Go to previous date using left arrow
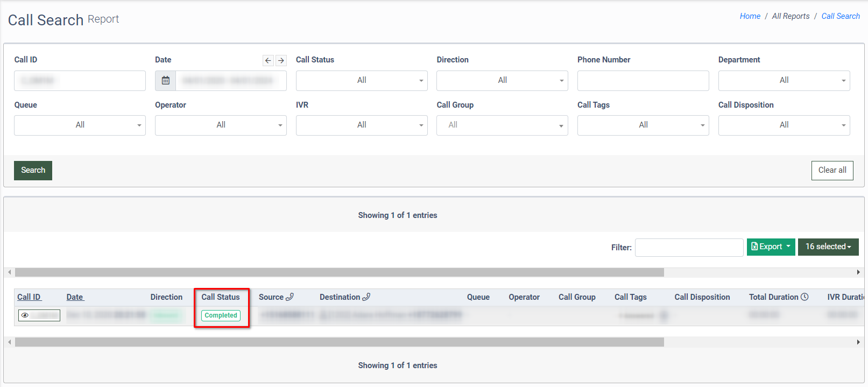868x387 pixels. [268, 60]
